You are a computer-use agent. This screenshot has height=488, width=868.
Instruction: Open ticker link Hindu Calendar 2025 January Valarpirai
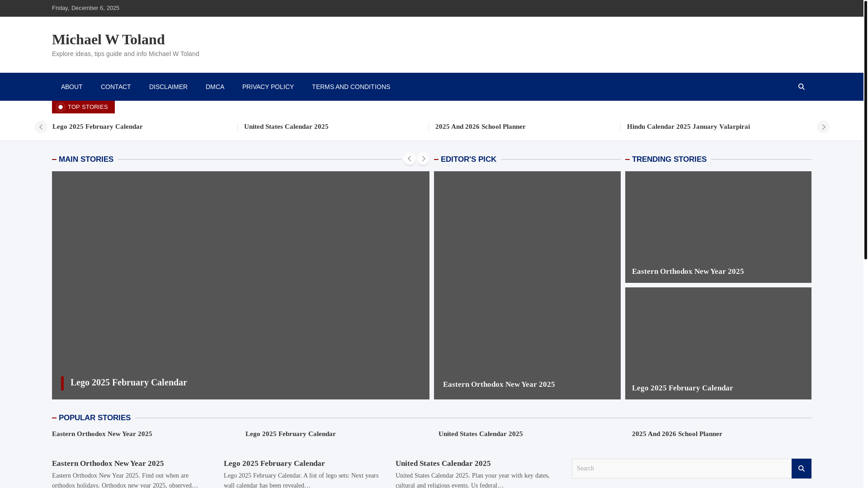coord(689,127)
